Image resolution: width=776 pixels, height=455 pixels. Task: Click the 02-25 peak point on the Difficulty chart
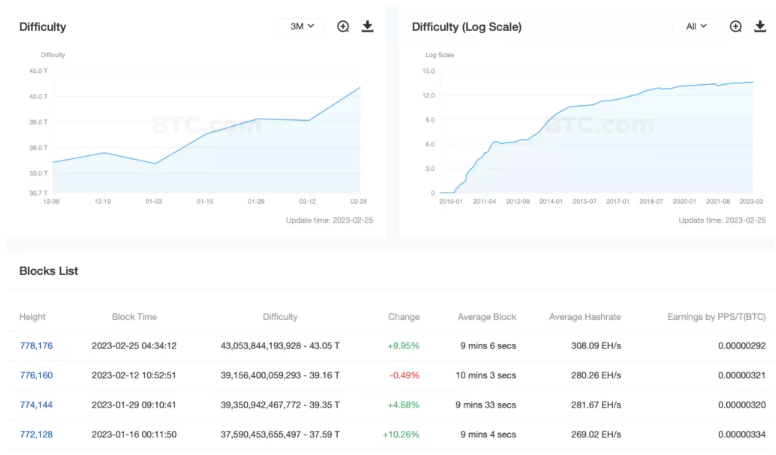click(x=360, y=87)
